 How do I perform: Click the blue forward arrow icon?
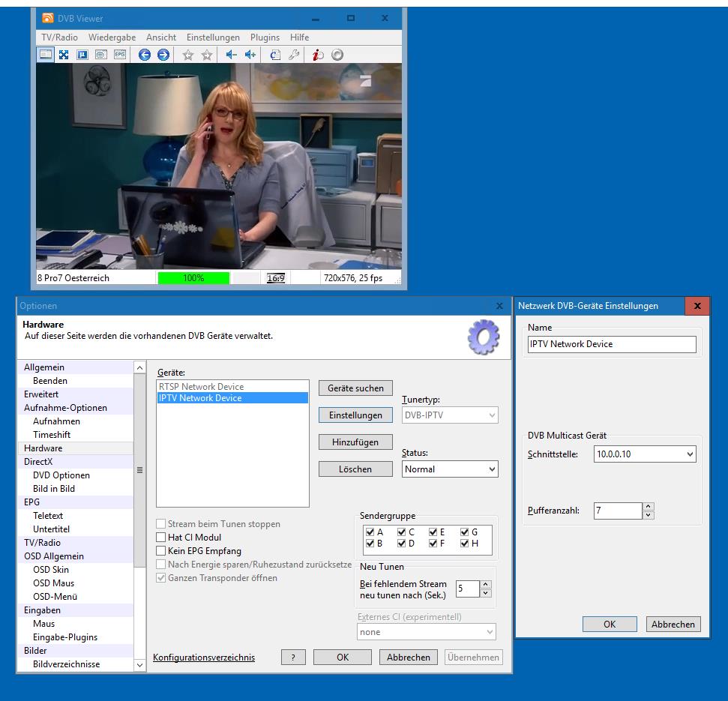pyautogui.click(x=163, y=55)
